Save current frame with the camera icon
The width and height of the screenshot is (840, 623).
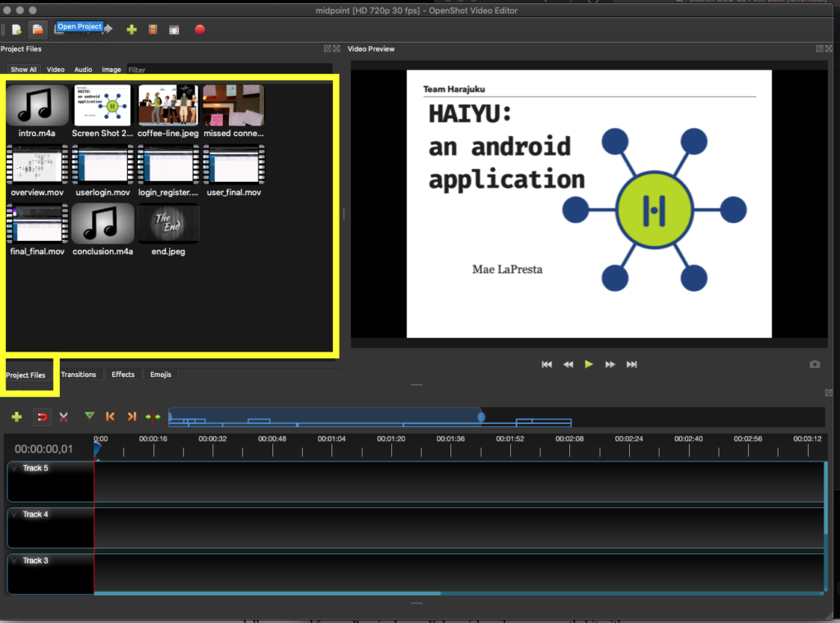pyautogui.click(x=815, y=365)
